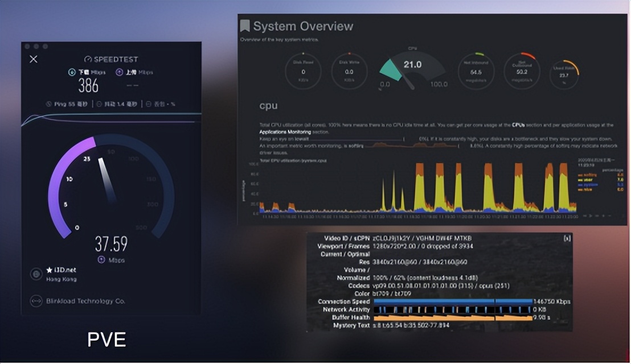Image resolution: width=631 pixels, height=364 pixels.
Task: Click the Codecs vp09 value
Action: [441, 286]
